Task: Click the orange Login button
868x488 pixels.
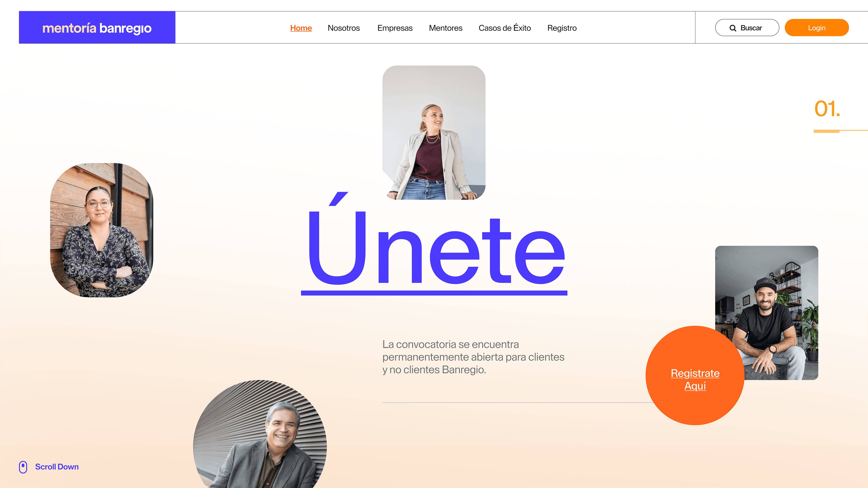Action: pos(816,28)
